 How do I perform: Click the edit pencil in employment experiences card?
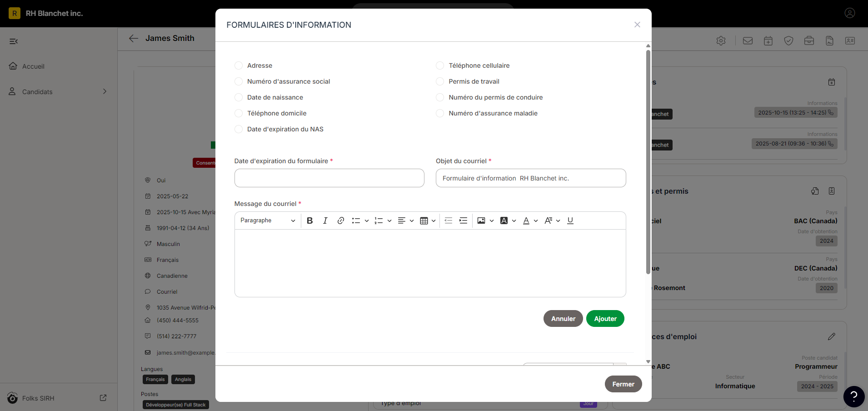click(832, 336)
